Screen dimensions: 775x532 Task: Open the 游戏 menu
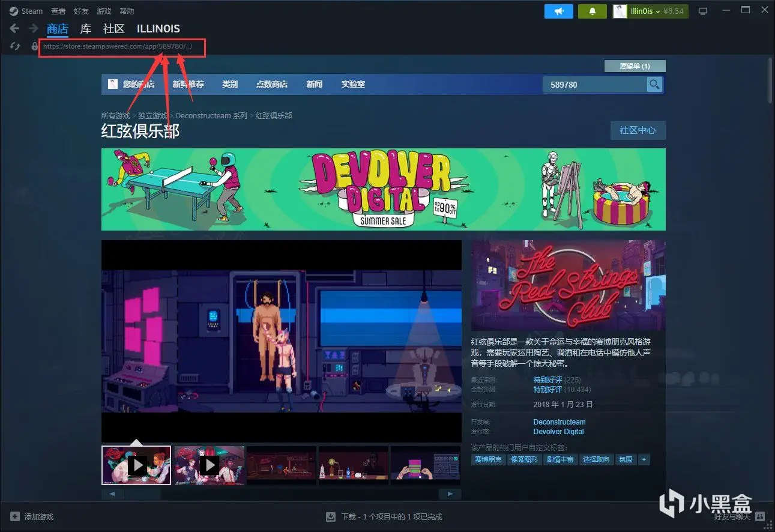104,11
